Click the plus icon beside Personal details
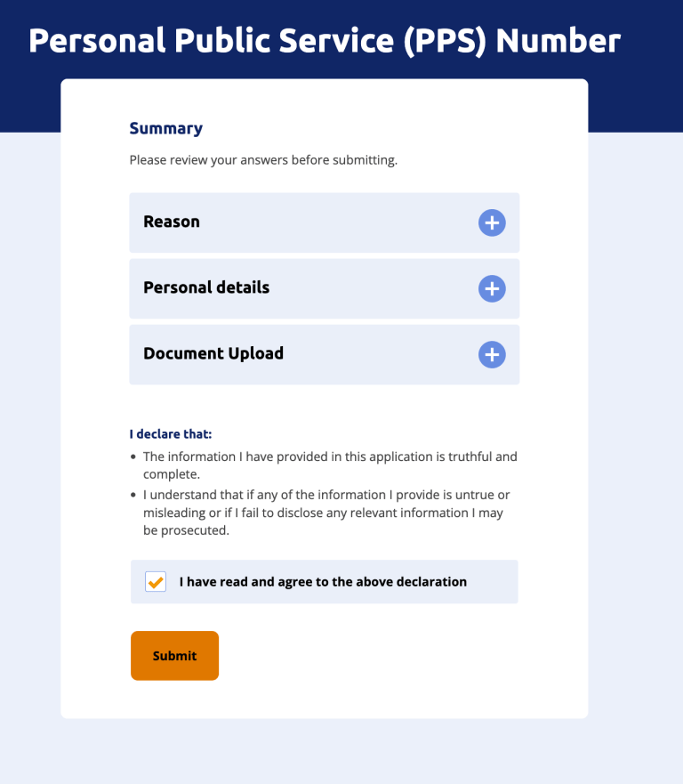Screen dimensions: 683x784 click(x=492, y=288)
